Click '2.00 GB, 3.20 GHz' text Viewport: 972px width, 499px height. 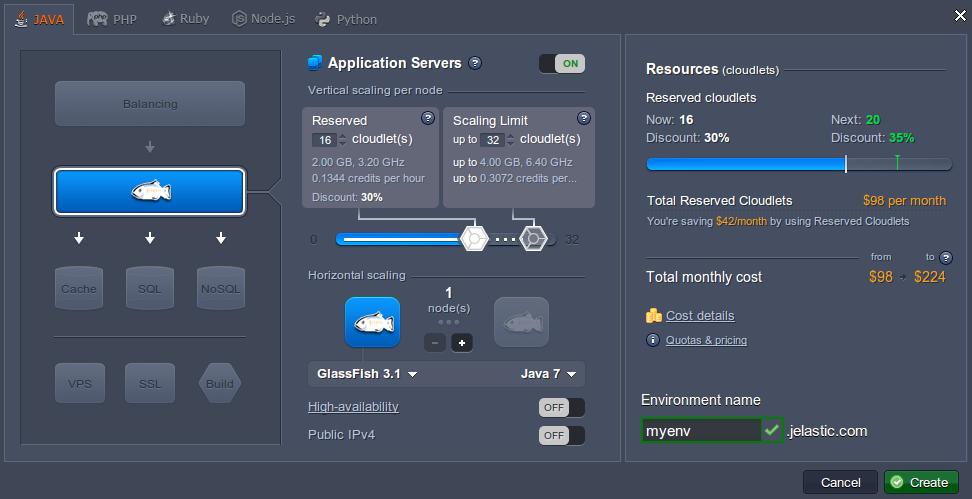point(358,162)
